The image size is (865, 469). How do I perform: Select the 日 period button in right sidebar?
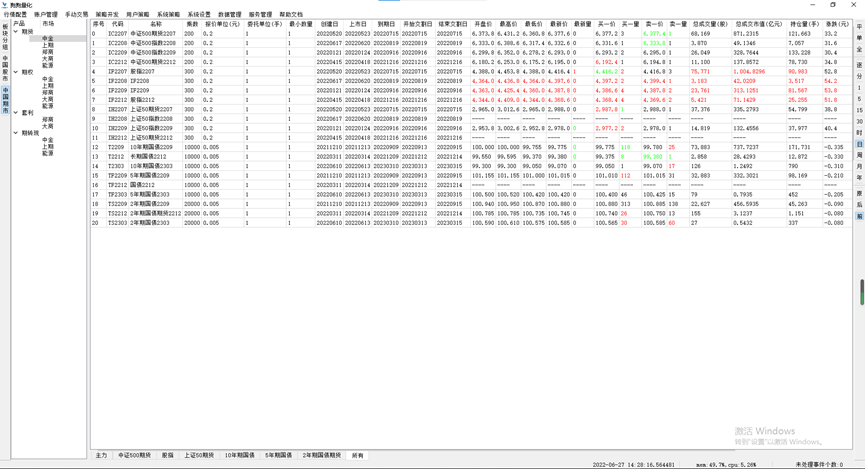coord(859,144)
